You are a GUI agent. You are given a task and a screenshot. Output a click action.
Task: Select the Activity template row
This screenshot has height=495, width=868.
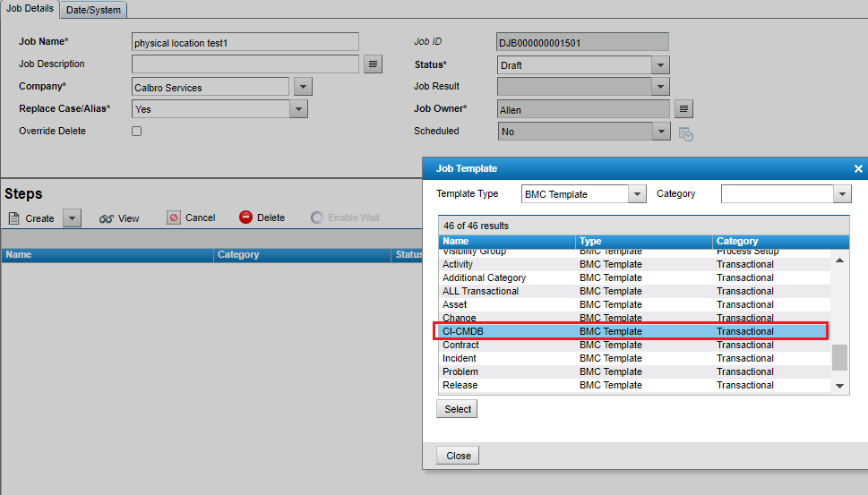[x=634, y=264]
